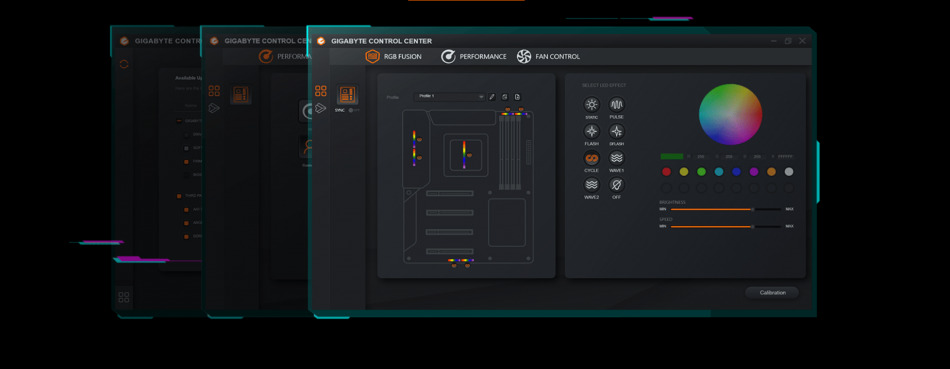This screenshot has width=950, height=369.
Task: Choose the purple preset color
Action: point(754,171)
